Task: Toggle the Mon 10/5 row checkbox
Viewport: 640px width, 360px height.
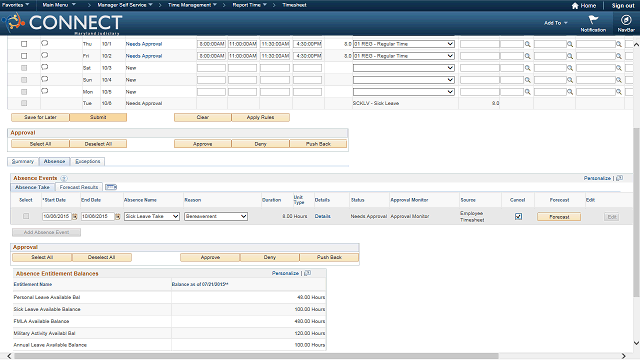Action: [24, 92]
